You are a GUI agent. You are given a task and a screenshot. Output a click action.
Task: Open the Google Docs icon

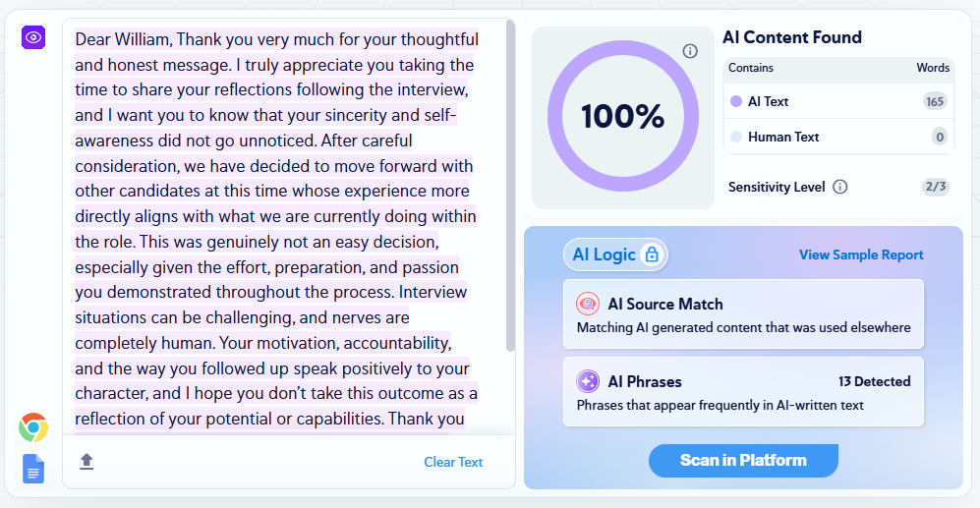tap(33, 469)
